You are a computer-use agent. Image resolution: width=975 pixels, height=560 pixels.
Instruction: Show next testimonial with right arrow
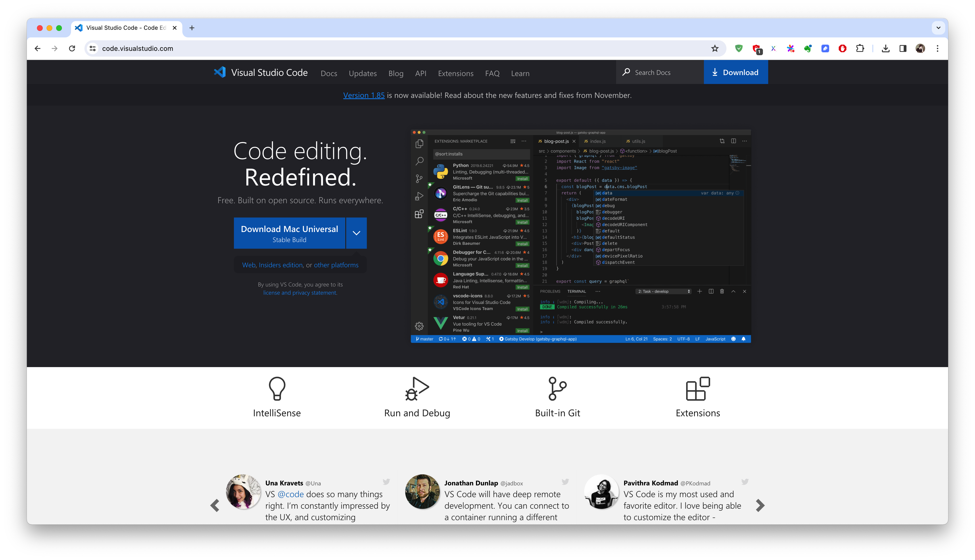[760, 505]
